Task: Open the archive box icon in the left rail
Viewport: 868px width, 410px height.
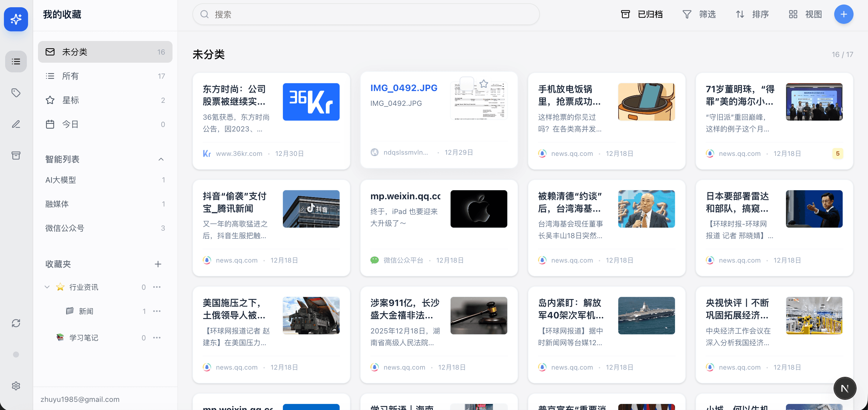Action: (x=16, y=155)
